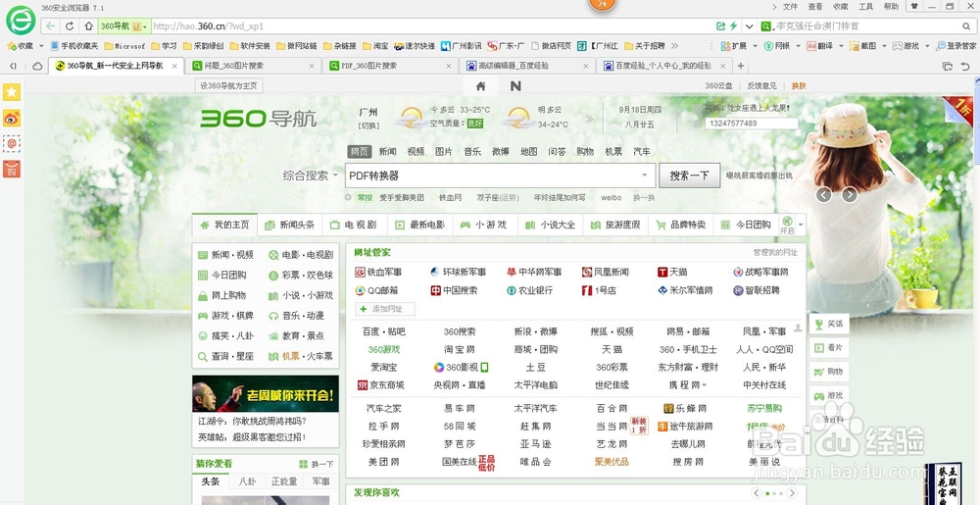Open the 帮助 menu
This screenshot has width=980, height=505.
[x=891, y=6]
